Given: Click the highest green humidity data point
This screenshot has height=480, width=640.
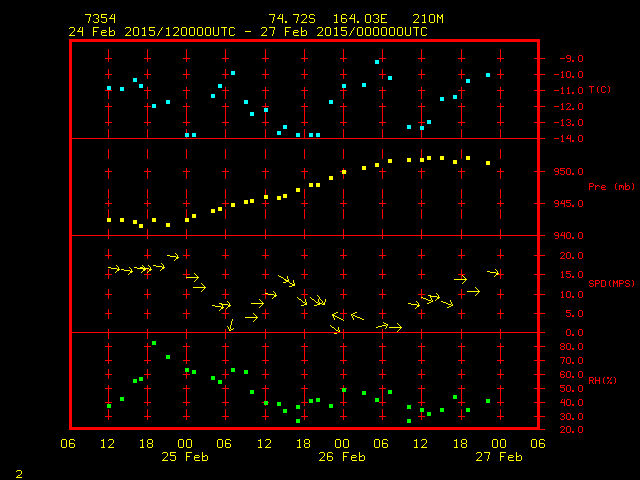Looking at the screenshot, I should (154, 343).
